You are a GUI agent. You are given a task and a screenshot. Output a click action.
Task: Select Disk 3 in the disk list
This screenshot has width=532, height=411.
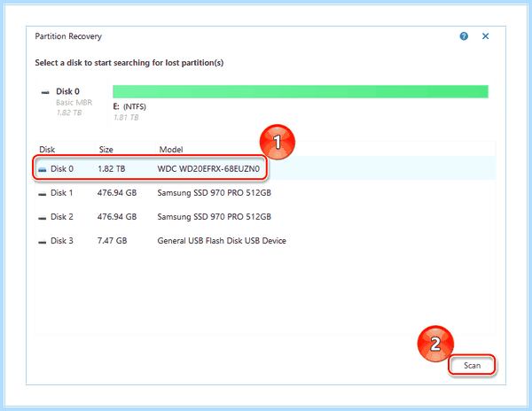(x=265, y=241)
